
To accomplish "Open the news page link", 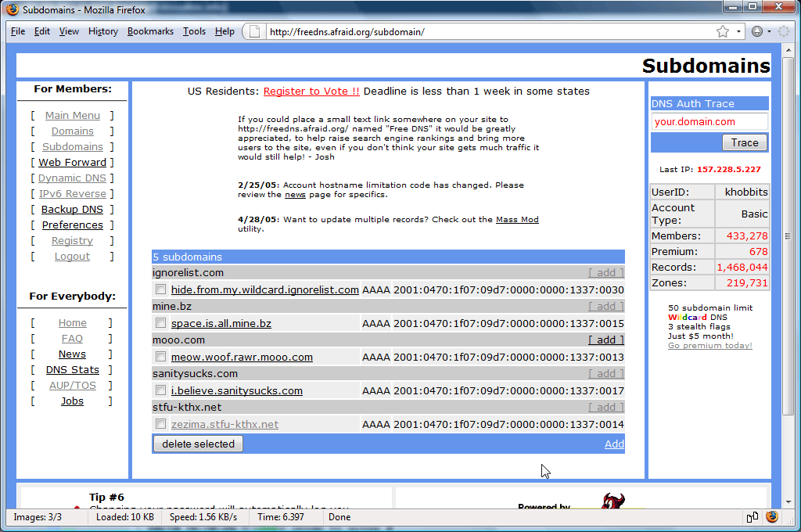I will click(295, 195).
